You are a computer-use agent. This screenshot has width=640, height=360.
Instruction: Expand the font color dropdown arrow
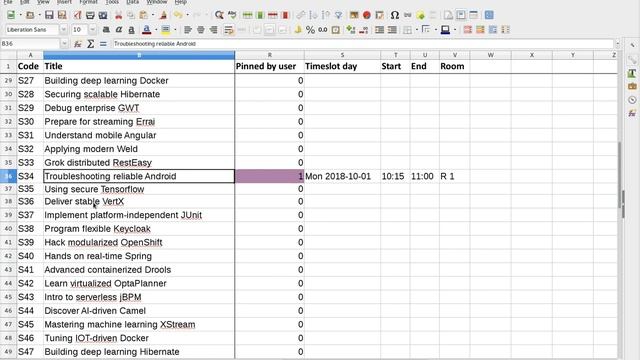point(156,30)
